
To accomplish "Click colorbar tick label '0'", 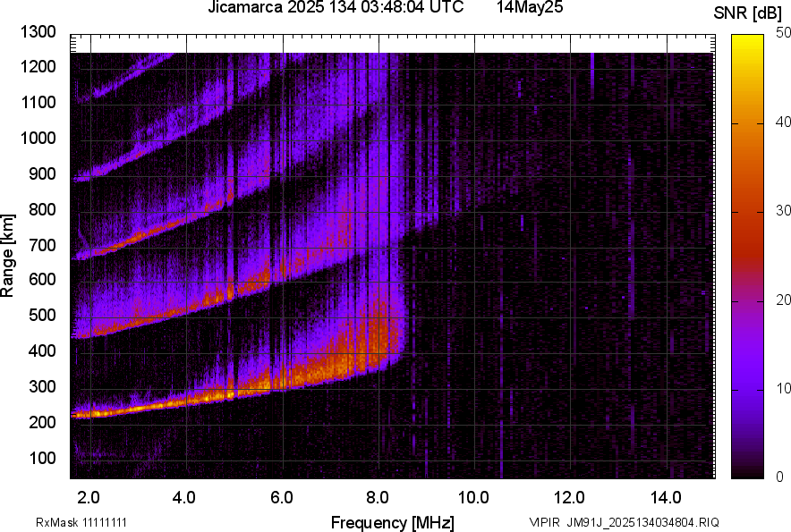I will tap(780, 477).
